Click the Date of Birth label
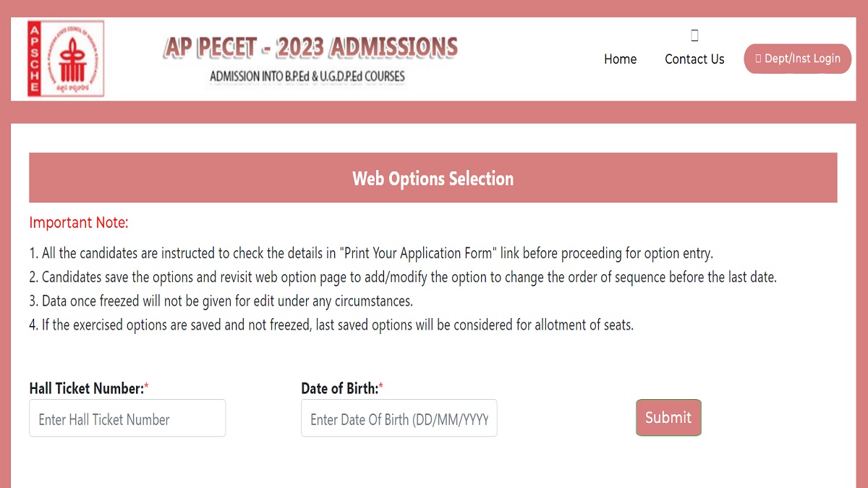This screenshot has width=868, height=488. click(x=342, y=388)
